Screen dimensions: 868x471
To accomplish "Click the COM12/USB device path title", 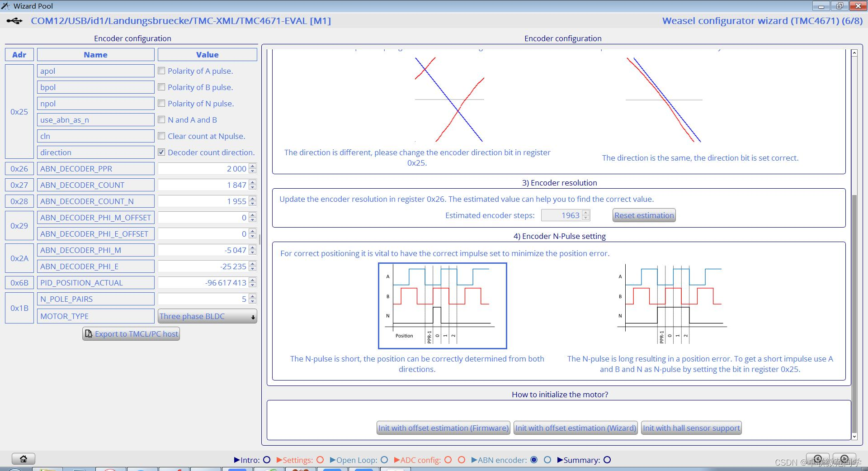I will coord(181,21).
